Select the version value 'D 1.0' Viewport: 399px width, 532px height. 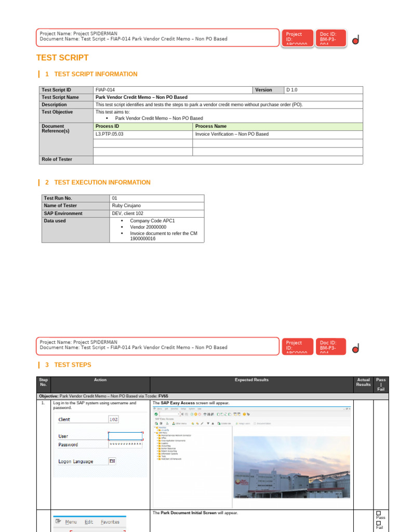pyautogui.click(x=292, y=90)
